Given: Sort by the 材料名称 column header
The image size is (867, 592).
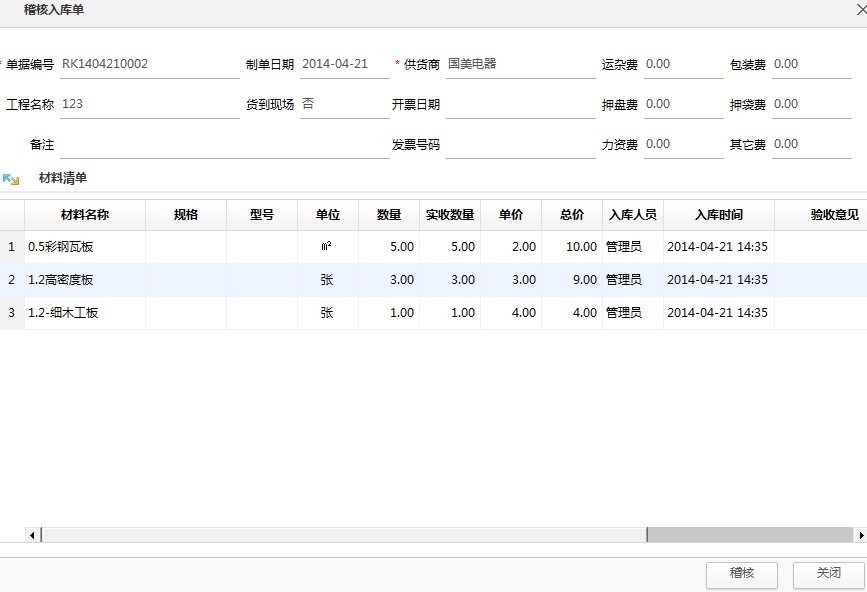Looking at the screenshot, I should (x=85, y=215).
